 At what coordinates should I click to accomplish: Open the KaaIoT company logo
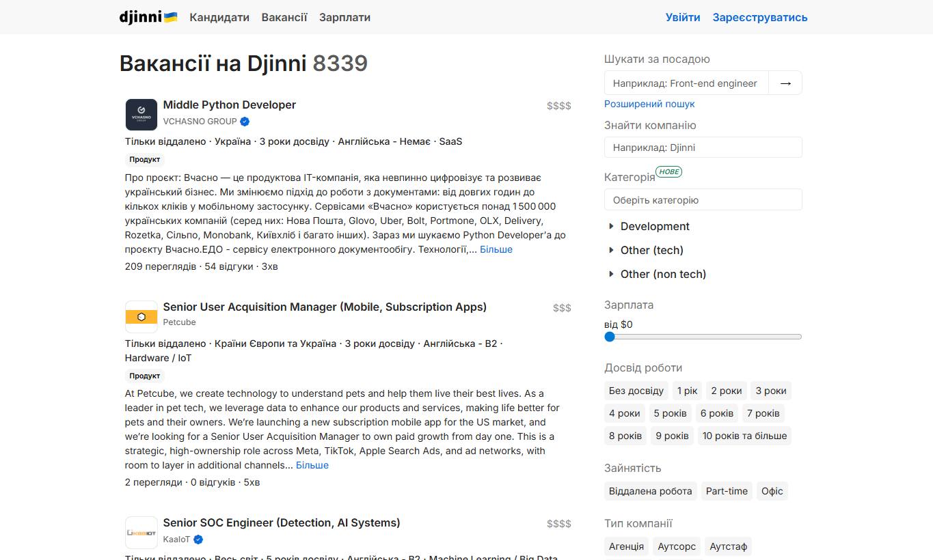point(141,533)
